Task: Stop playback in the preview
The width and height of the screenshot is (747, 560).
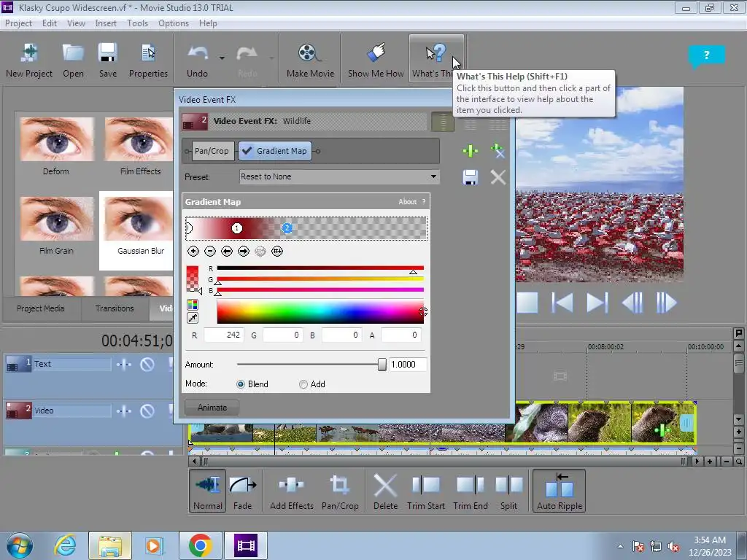Action: [527, 303]
